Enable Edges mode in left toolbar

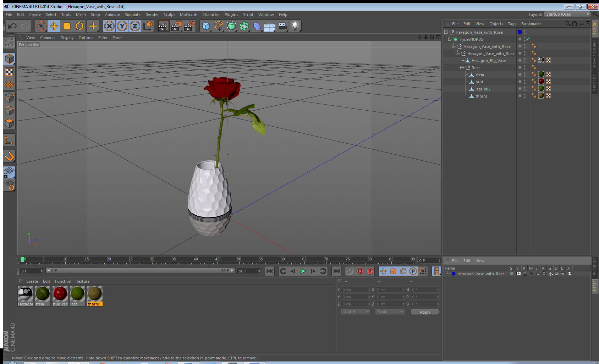pos(9,111)
